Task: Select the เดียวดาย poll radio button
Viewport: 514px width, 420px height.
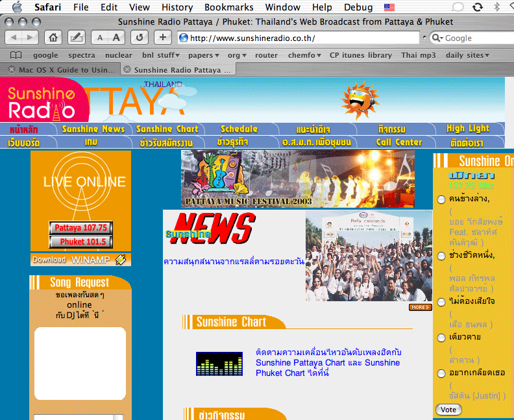Action: coord(441,338)
